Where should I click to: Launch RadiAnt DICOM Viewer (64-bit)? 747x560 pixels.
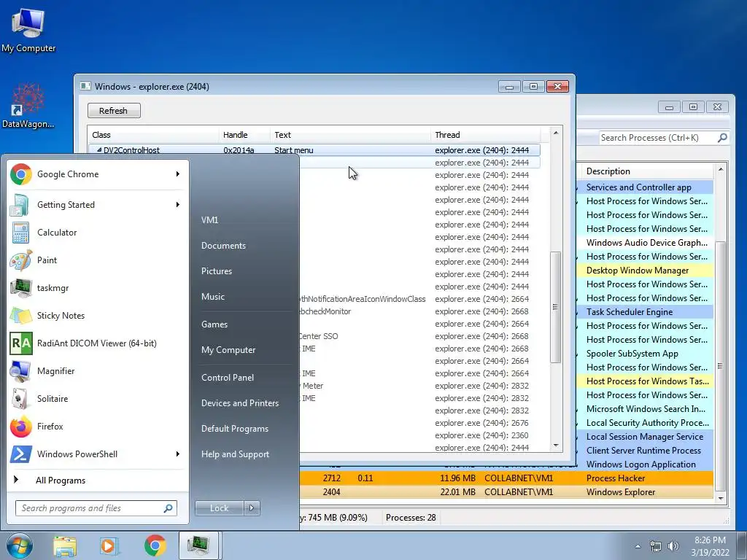(97, 343)
